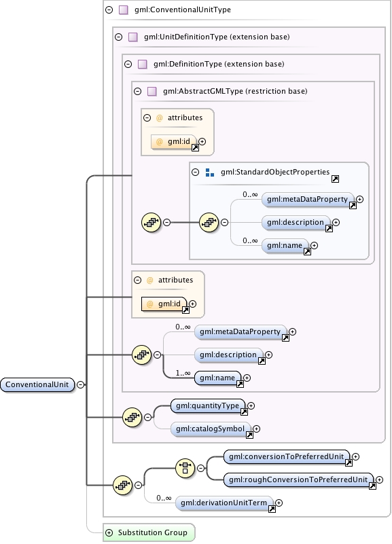Select the gml:catalogSymbol element
The image size is (392, 544).
click(x=211, y=429)
